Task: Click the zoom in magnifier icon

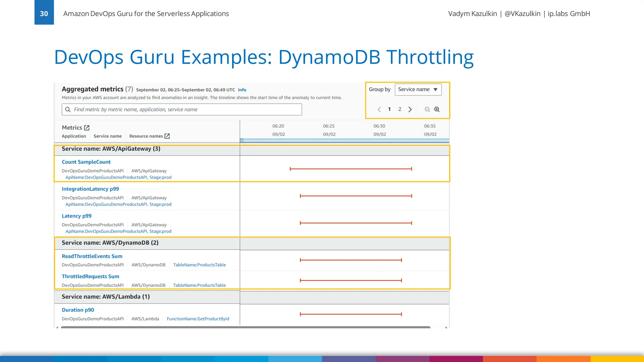Action: coord(437,109)
